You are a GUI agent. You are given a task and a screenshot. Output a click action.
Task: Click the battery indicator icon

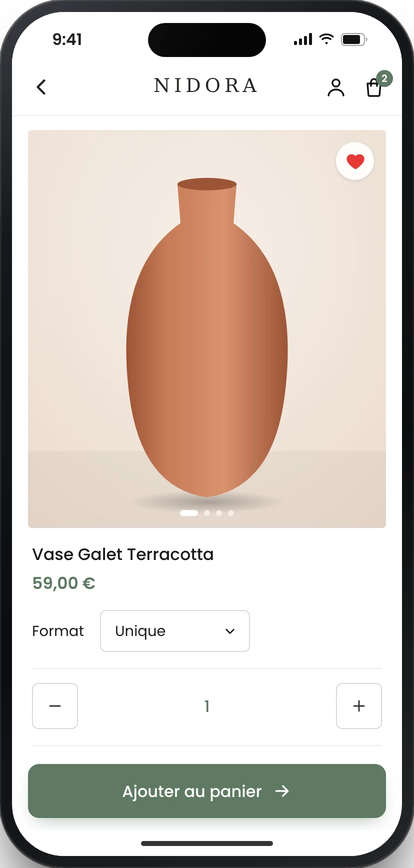[x=354, y=39]
